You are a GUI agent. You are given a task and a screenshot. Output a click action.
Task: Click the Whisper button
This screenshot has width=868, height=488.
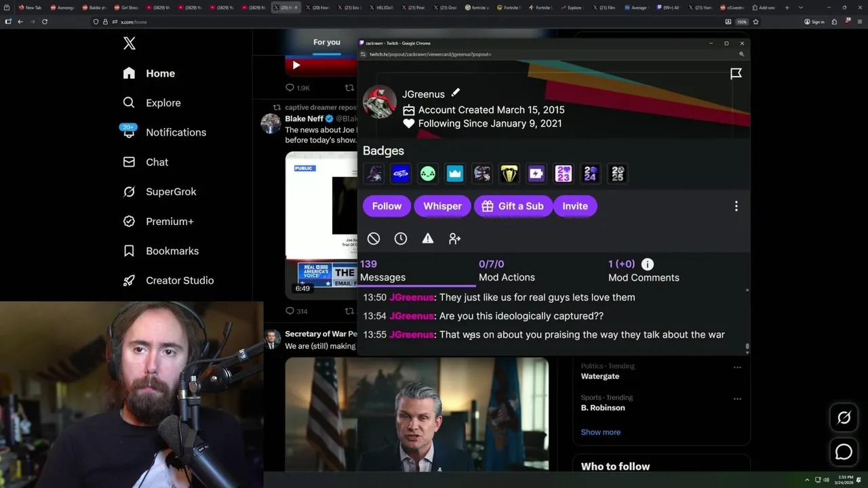443,206
